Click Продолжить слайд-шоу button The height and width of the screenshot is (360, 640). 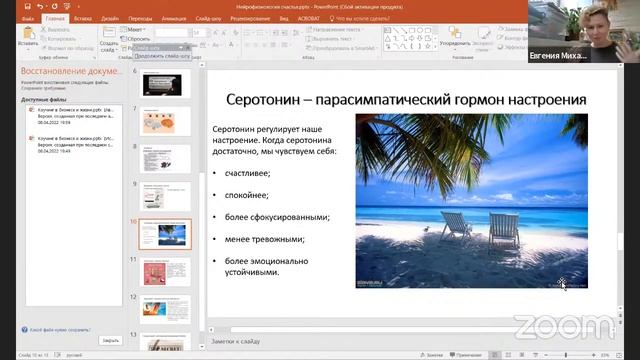click(162, 56)
